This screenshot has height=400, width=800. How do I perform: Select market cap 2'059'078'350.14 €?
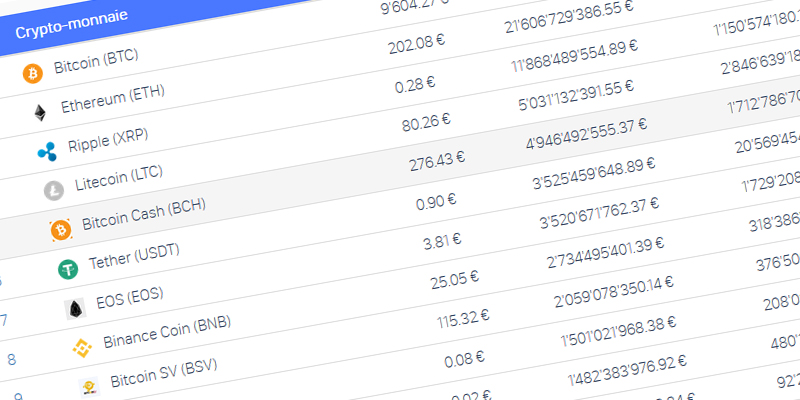click(614, 291)
